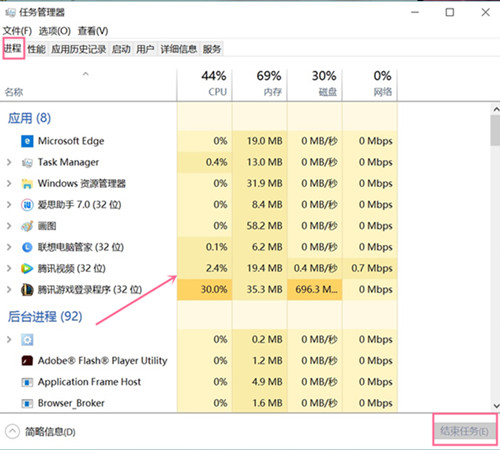This screenshot has height=450, width=500.
Task: Expand the 腾讯游戏登录程序 row
Action: 9,290
